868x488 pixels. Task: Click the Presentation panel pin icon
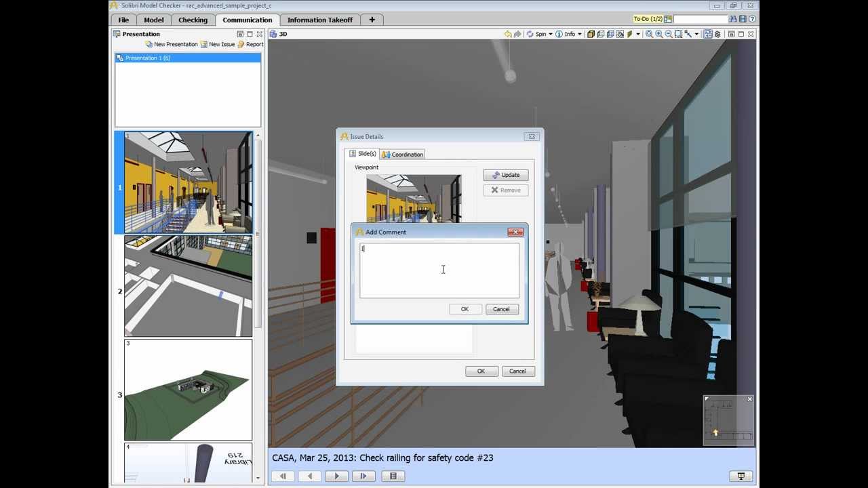[239, 34]
